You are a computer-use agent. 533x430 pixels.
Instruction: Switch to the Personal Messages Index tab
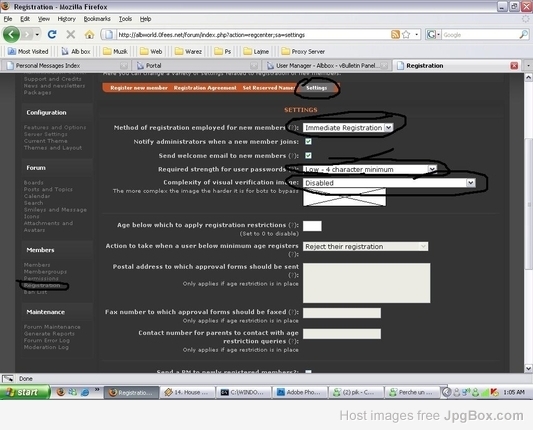pos(65,66)
